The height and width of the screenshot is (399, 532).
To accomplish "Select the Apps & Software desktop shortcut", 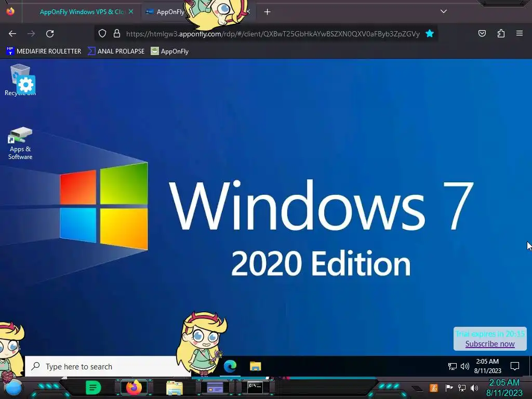I will click(20, 143).
